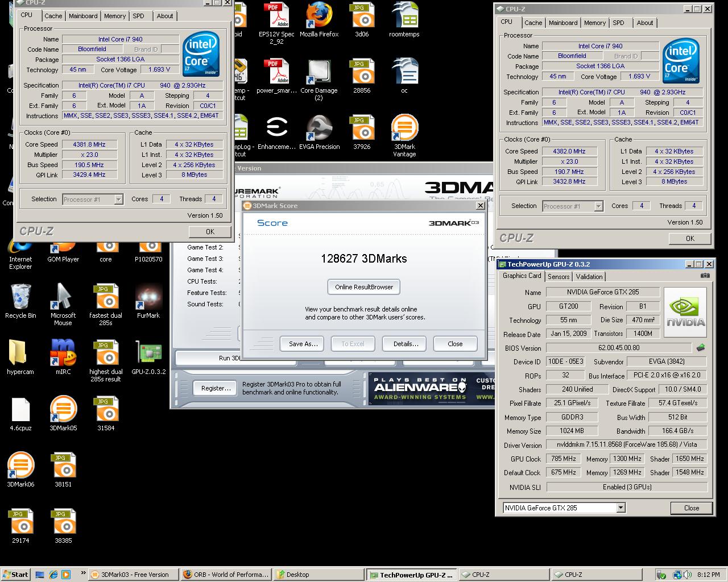Click OK in the left CPU-Z window
728x582 pixels.
coord(210,231)
